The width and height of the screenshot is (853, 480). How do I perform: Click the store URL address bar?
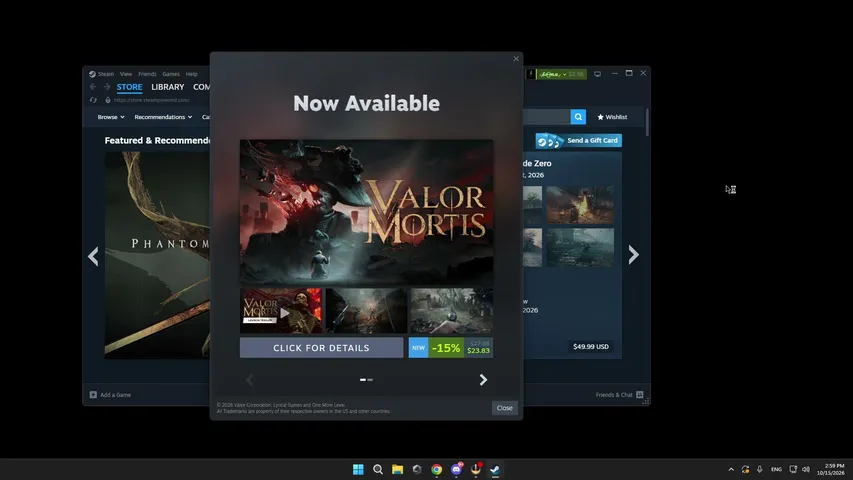click(x=152, y=100)
